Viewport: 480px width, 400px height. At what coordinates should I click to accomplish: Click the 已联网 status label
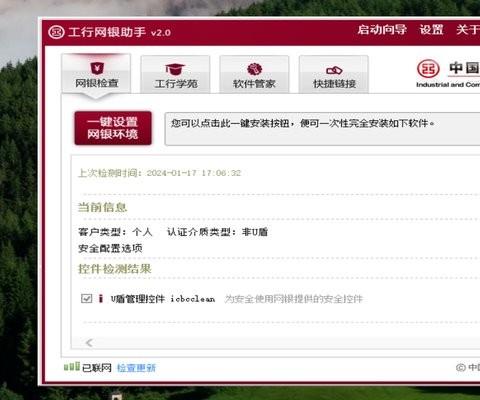point(97,368)
